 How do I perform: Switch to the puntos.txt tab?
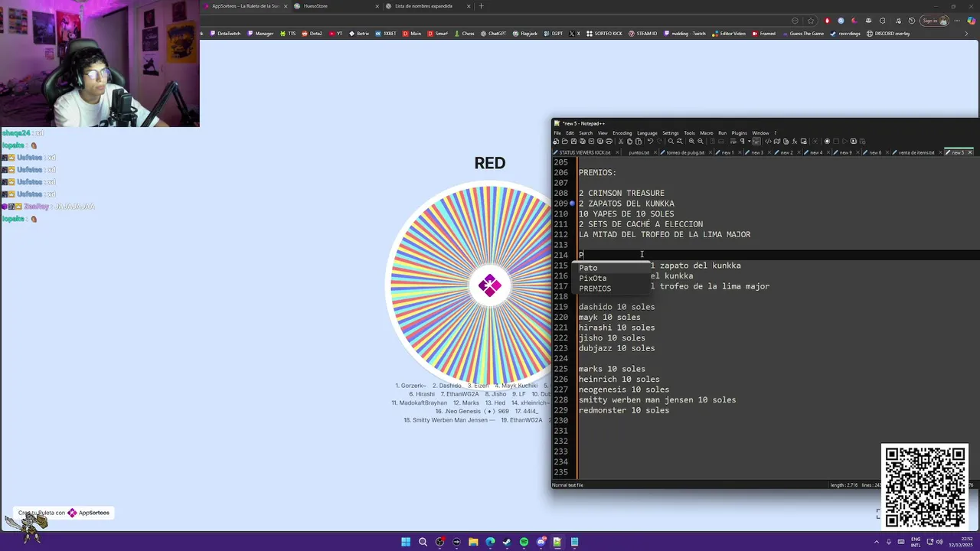[x=639, y=152]
